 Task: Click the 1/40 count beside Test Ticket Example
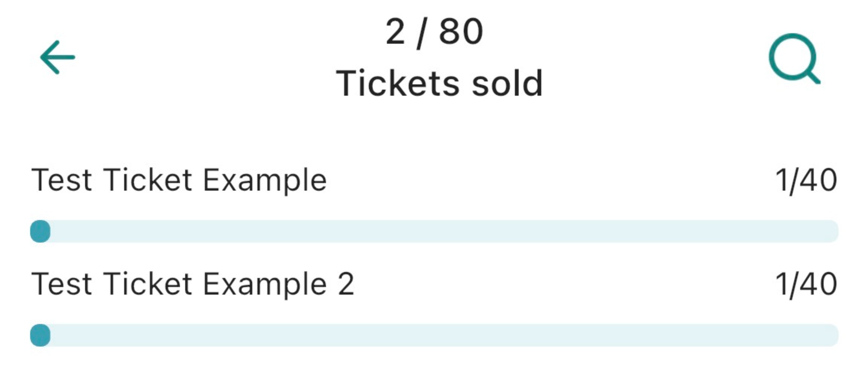click(x=806, y=180)
